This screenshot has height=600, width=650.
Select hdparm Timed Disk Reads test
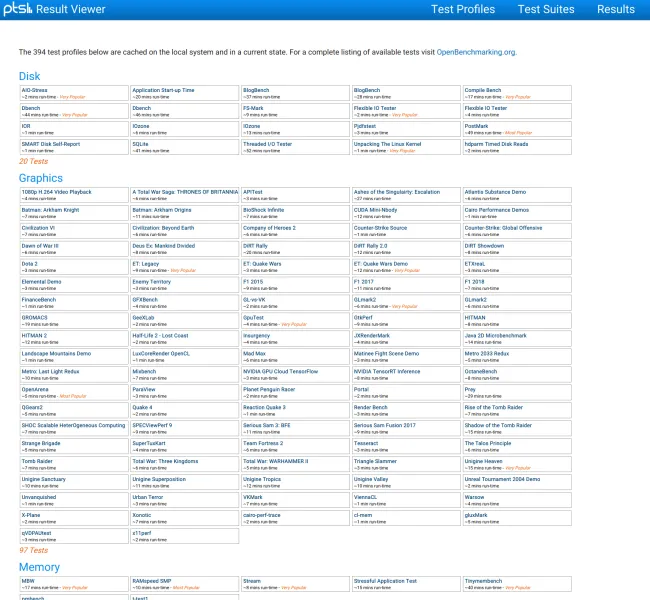(517, 147)
